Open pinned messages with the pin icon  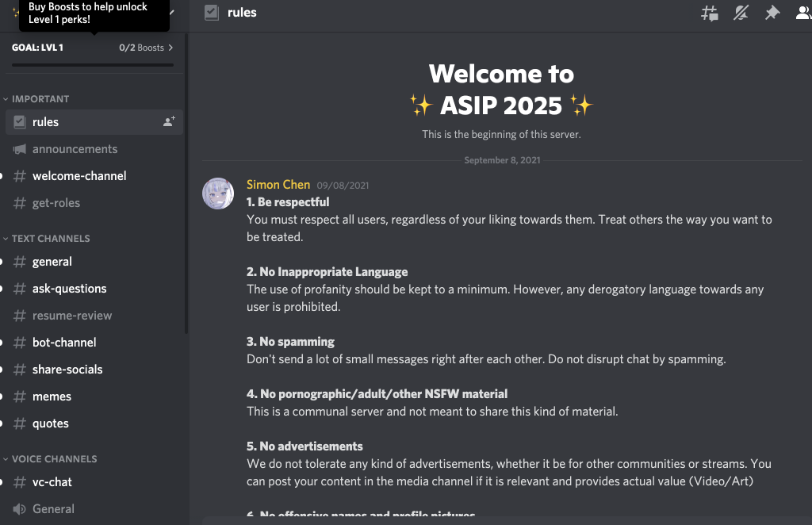coord(772,13)
